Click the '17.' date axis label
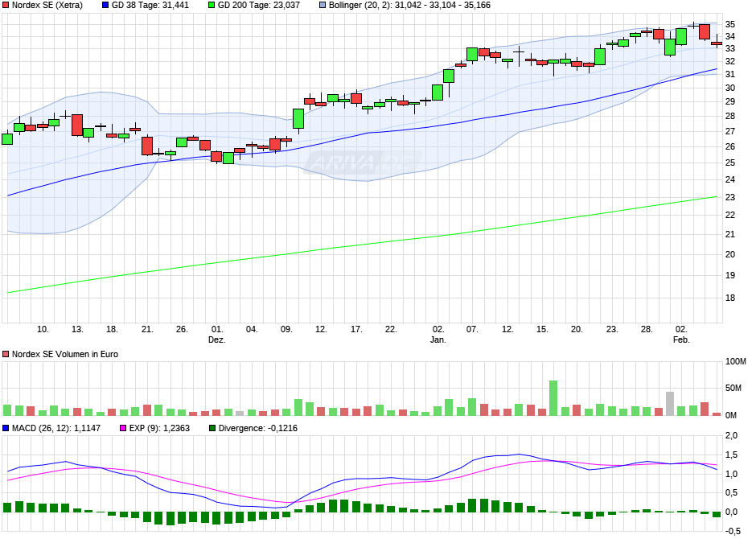 355,329
